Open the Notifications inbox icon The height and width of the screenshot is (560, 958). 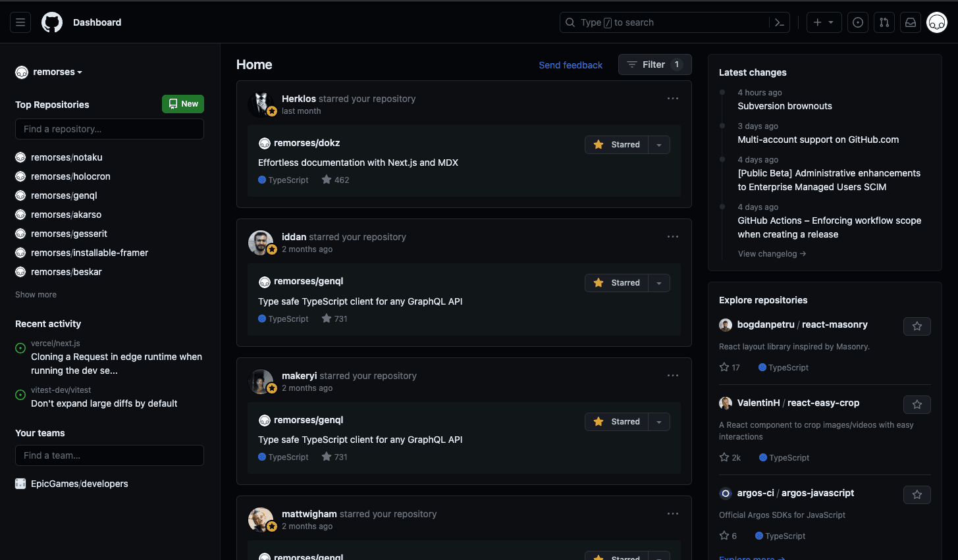click(x=911, y=22)
